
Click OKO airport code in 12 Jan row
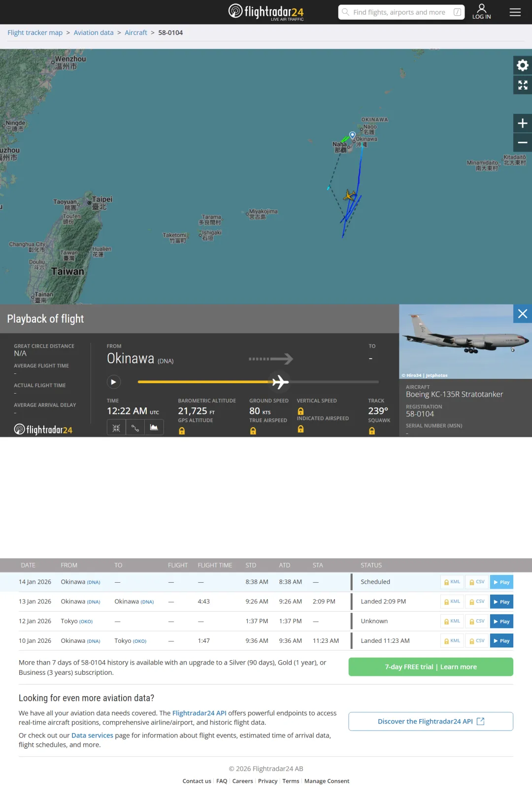pyautogui.click(x=86, y=622)
